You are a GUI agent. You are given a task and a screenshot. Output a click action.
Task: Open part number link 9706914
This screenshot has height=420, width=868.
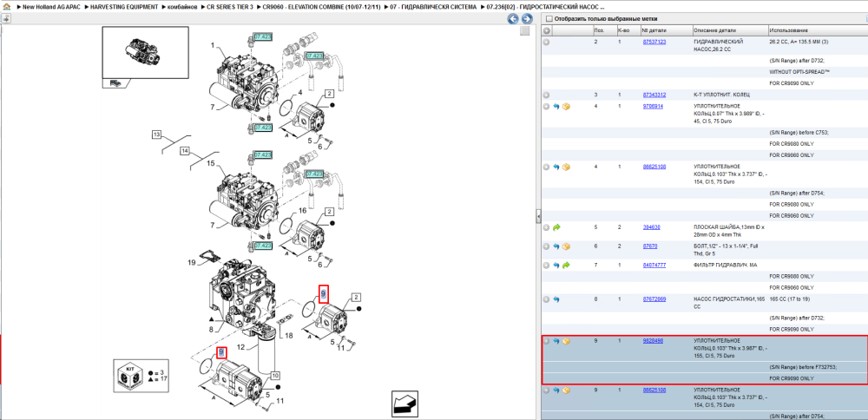coord(653,106)
